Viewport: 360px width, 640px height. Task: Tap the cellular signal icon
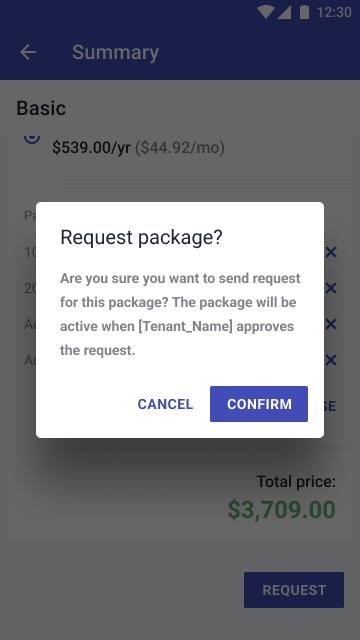(284, 12)
